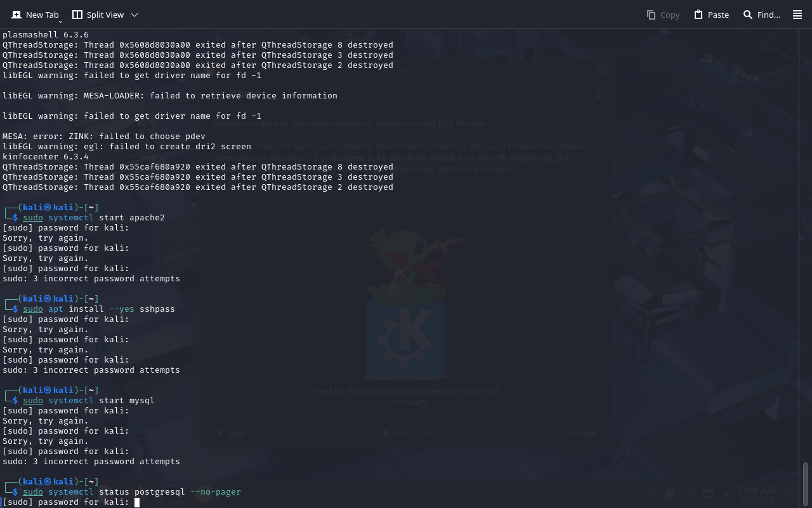Click the 'plasmashell 6.3.6' output line

[46, 35]
